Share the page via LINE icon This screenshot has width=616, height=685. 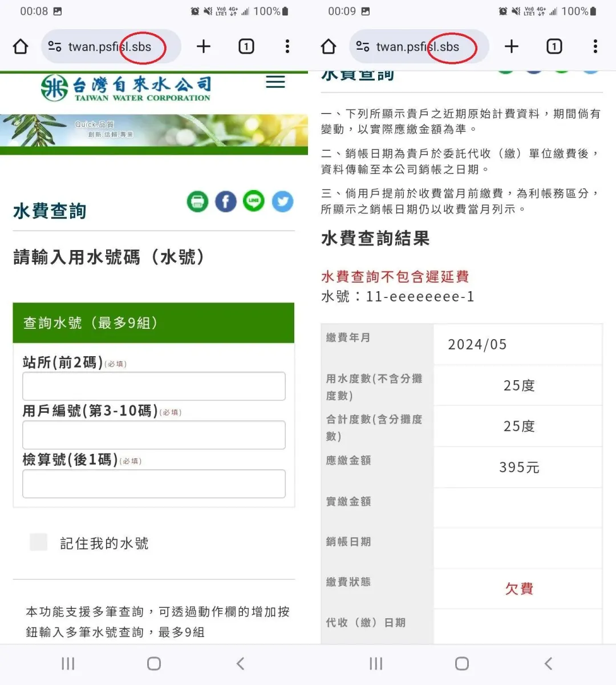254,201
